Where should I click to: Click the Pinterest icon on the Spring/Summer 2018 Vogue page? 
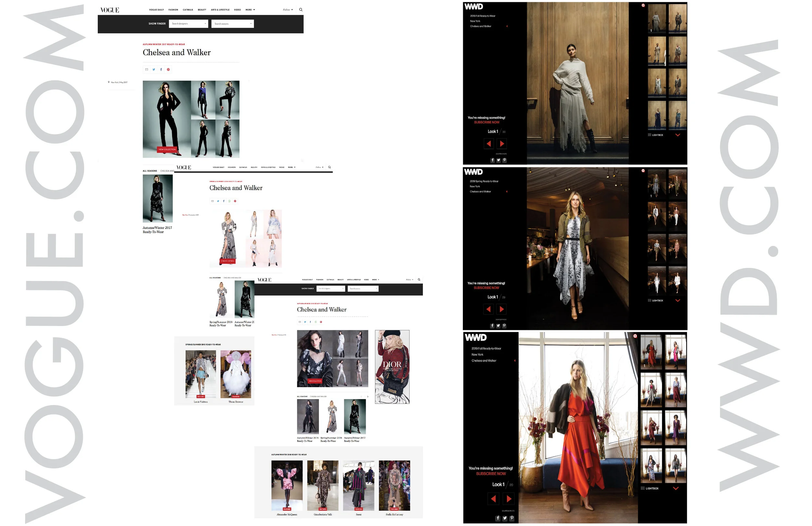(x=235, y=201)
